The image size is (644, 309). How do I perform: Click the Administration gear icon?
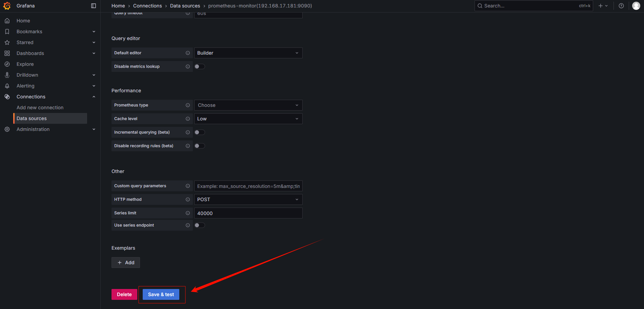pyautogui.click(x=7, y=129)
